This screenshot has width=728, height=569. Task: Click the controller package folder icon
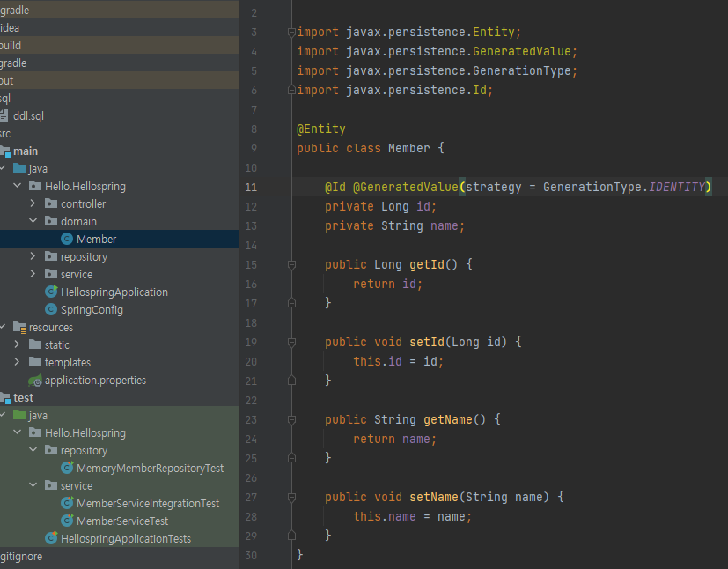(51, 203)
